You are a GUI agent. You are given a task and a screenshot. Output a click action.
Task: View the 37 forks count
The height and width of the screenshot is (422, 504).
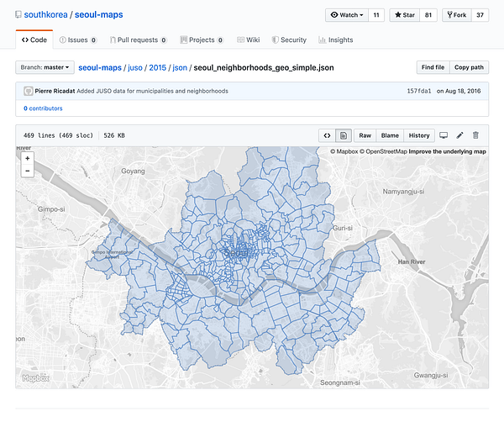point(480,15)
